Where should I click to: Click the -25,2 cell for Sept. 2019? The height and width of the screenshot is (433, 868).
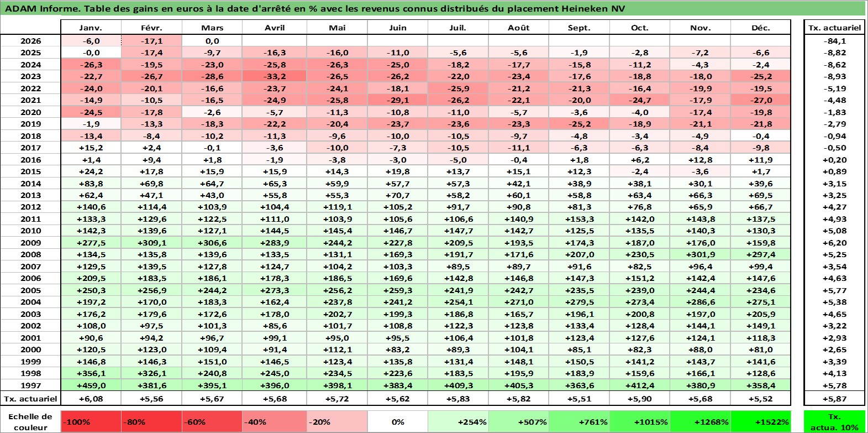[x=579, y=124]
